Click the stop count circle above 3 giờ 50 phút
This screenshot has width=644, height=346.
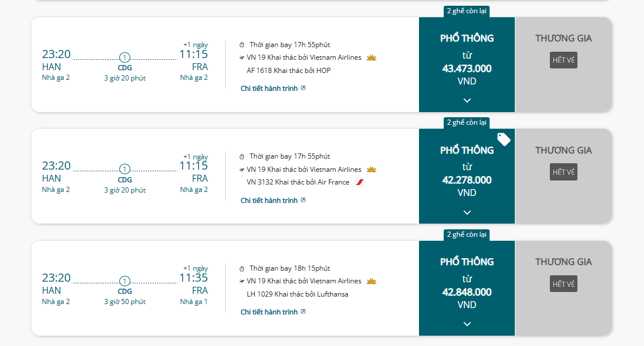tap(125, 281)
